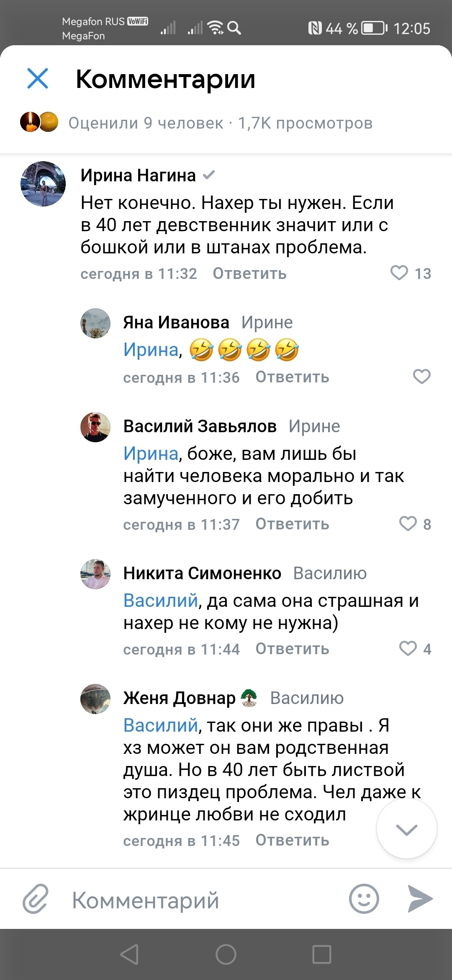This screenshot has height=980, width=452.
Task: Open Ирина Нагина's avatar photo
Action: [x=43, y=184]
